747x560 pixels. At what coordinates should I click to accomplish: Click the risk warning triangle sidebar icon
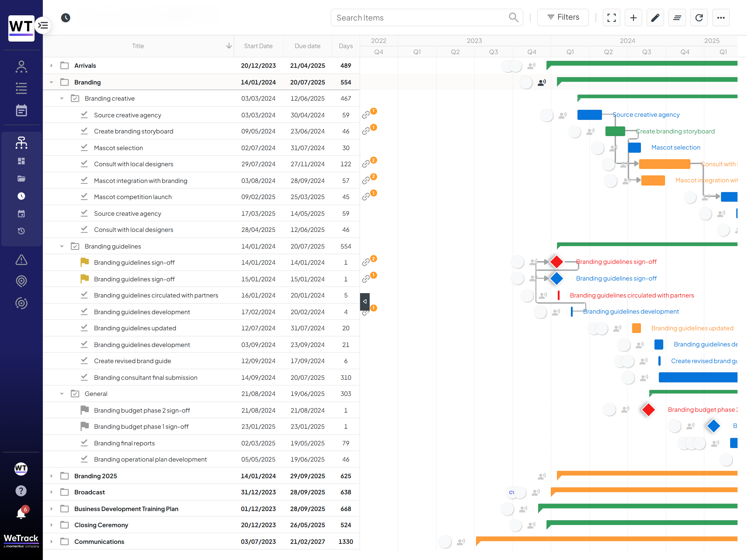[21, 260]
